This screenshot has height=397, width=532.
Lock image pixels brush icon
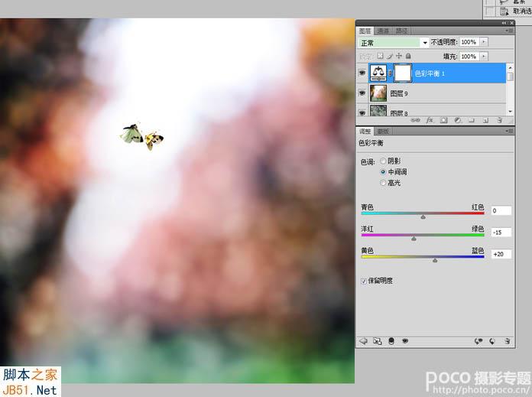390,56
